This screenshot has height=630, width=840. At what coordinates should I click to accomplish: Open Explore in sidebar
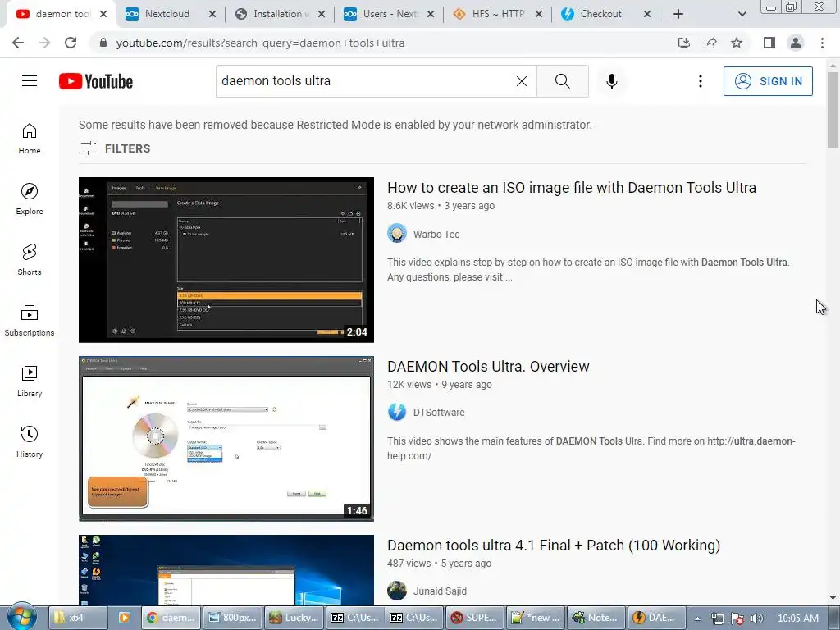30,199
